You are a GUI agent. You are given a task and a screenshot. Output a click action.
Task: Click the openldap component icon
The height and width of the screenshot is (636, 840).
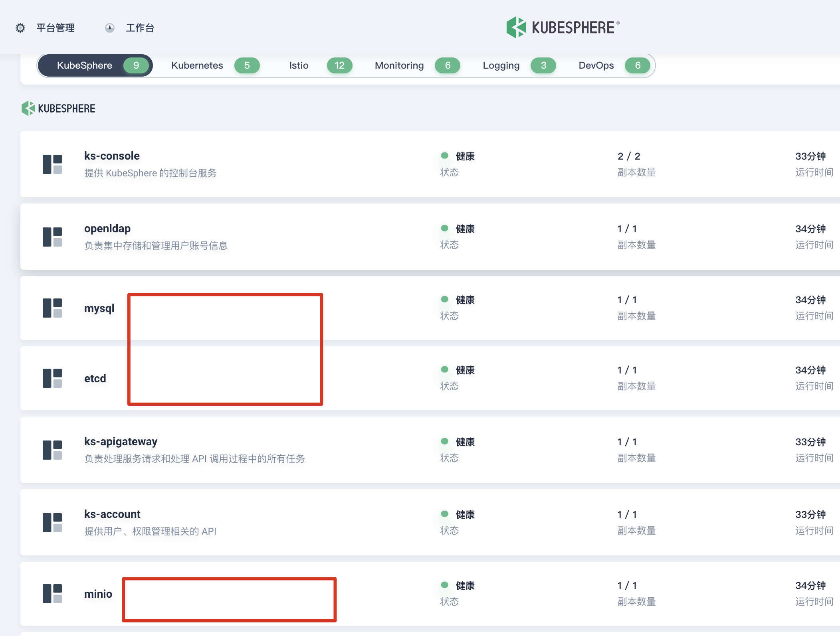52,237
